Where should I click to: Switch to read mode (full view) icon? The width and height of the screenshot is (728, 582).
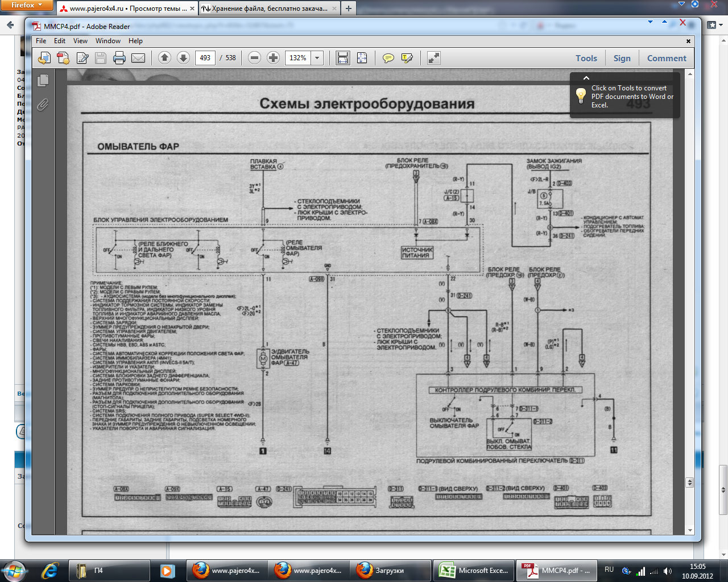pos(434,58)
